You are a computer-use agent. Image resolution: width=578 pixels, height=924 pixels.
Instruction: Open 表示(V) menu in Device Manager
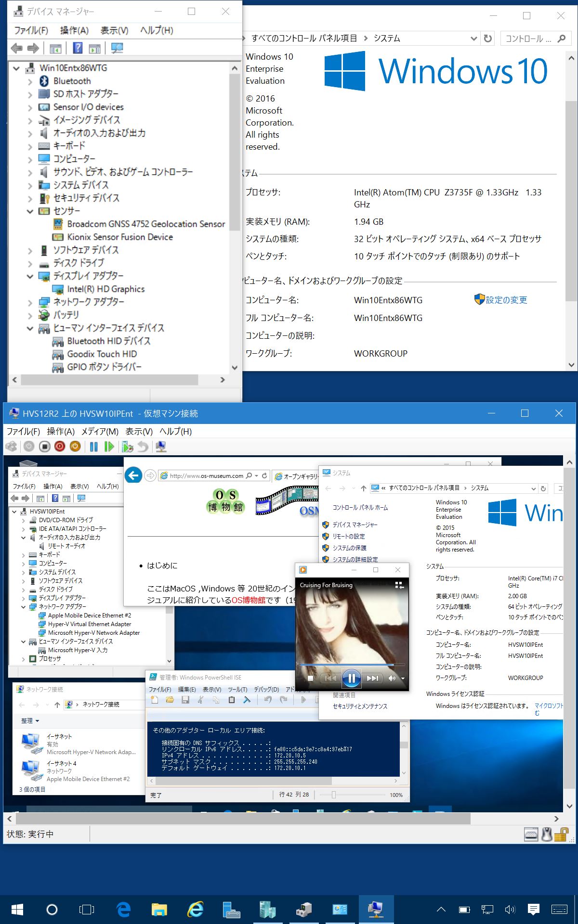[x=114, y=30]
